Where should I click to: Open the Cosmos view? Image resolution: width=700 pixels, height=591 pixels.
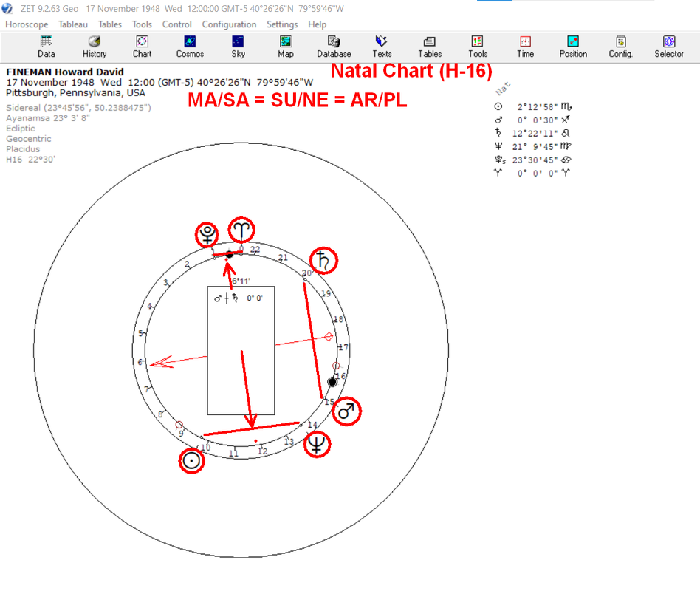tap(190, 47)
